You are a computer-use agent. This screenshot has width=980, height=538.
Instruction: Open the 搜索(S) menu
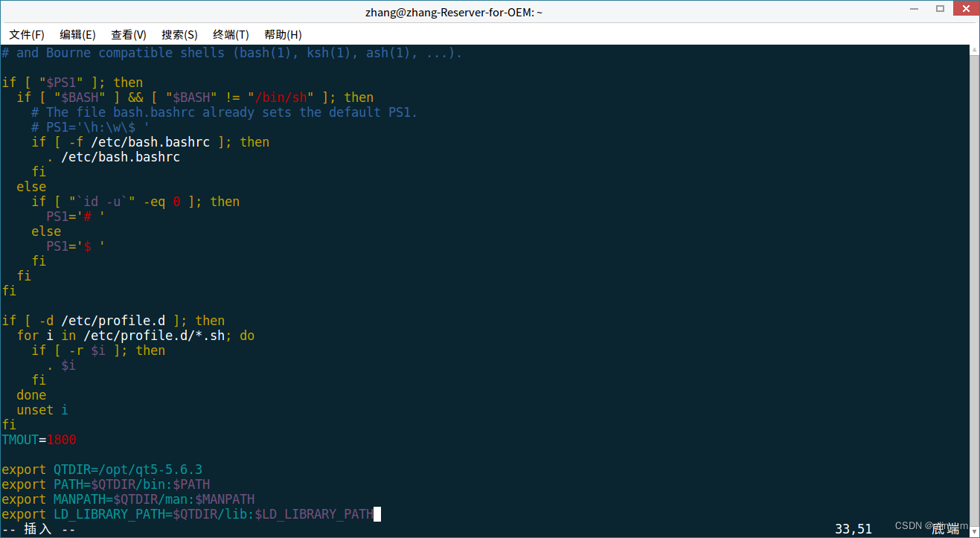point(179,35)
